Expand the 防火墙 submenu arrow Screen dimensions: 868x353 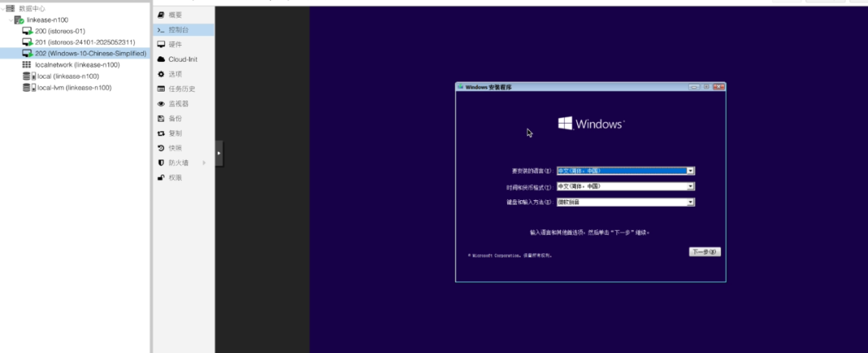[204, 163]
